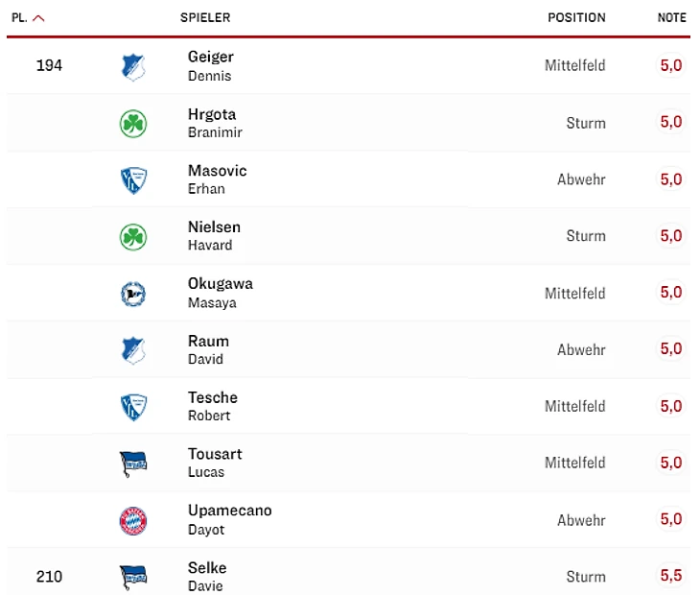Click the Hoffenheim crest beside Geiger
This screenshot has width=700, height=595.
(133, 66)
